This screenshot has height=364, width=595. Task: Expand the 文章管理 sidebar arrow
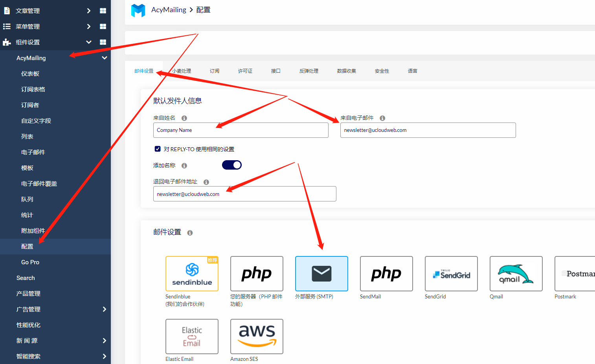(89, 11)
